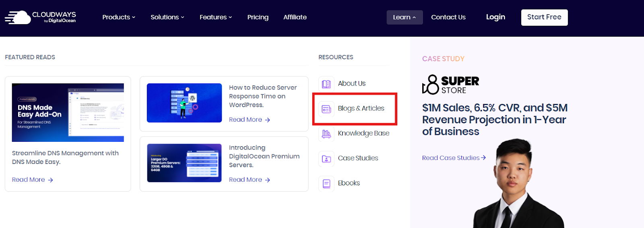
Task: Open Case Studies resource link
Action: [358, 158]
